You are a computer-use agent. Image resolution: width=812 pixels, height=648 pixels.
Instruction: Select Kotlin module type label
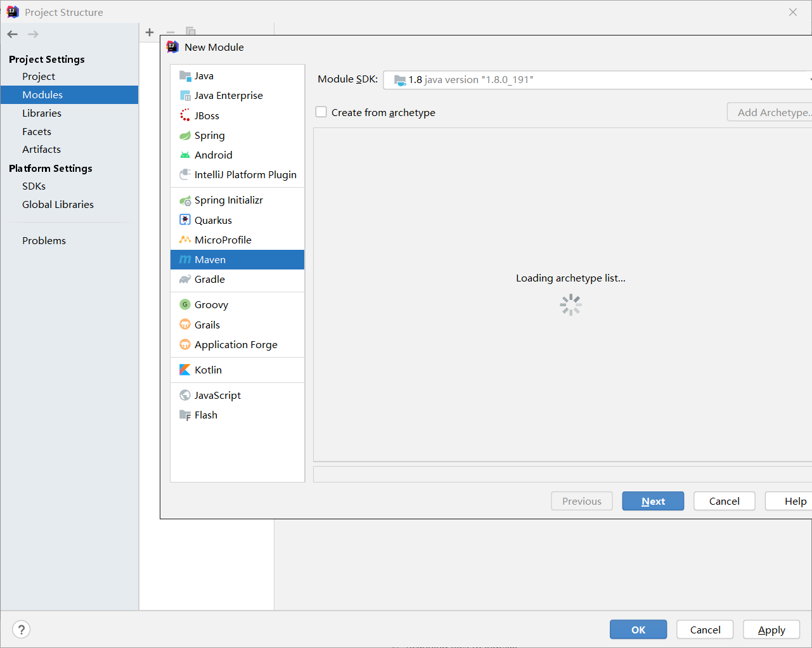pyautogui.click(x=209, y=370)
